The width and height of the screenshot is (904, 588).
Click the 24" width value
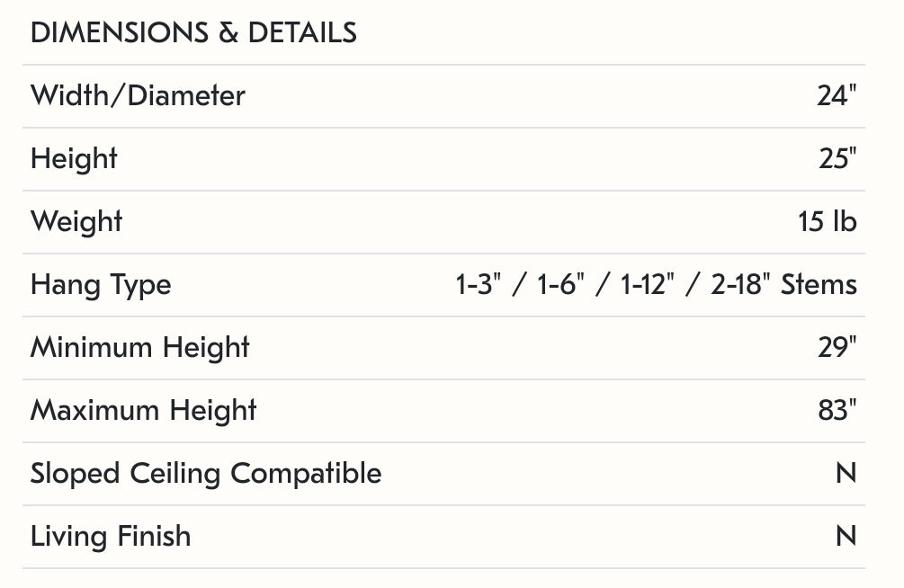click(x=837, y=95)
